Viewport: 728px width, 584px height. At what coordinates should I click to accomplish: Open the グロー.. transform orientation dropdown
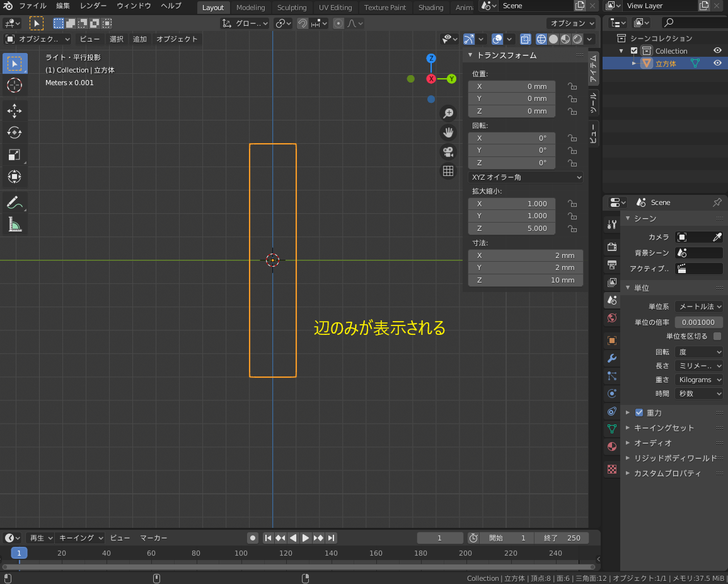click(x=245, y=23)
